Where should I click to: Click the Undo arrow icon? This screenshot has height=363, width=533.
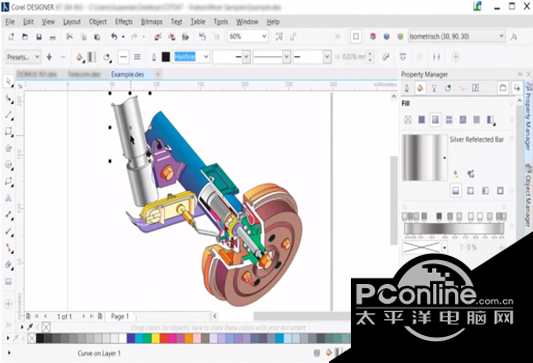pos(114,37)
